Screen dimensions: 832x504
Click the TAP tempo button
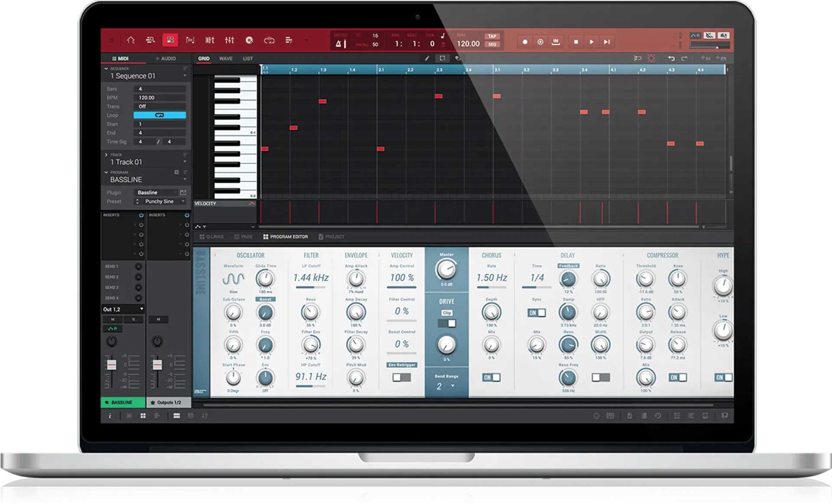pyautogui.click(x=492, y=36)
